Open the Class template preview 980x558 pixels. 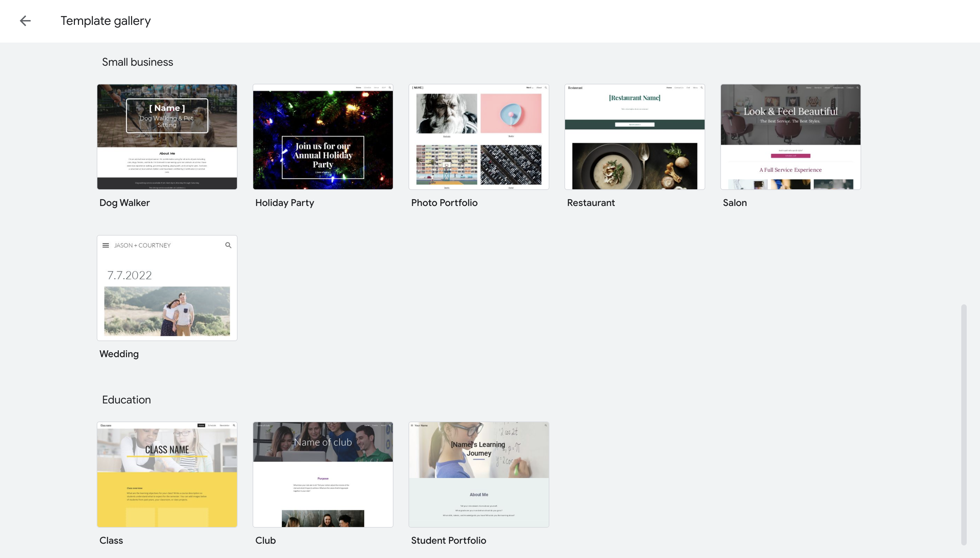(x=167, y=475)
